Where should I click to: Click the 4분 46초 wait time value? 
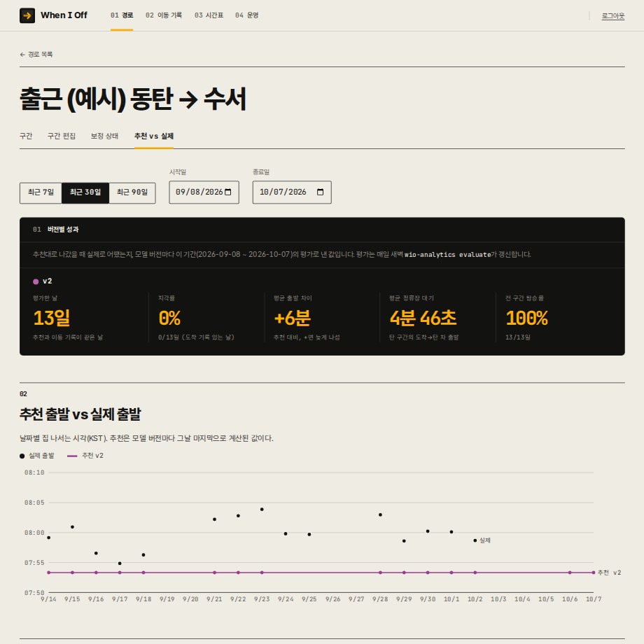[423, 318]
